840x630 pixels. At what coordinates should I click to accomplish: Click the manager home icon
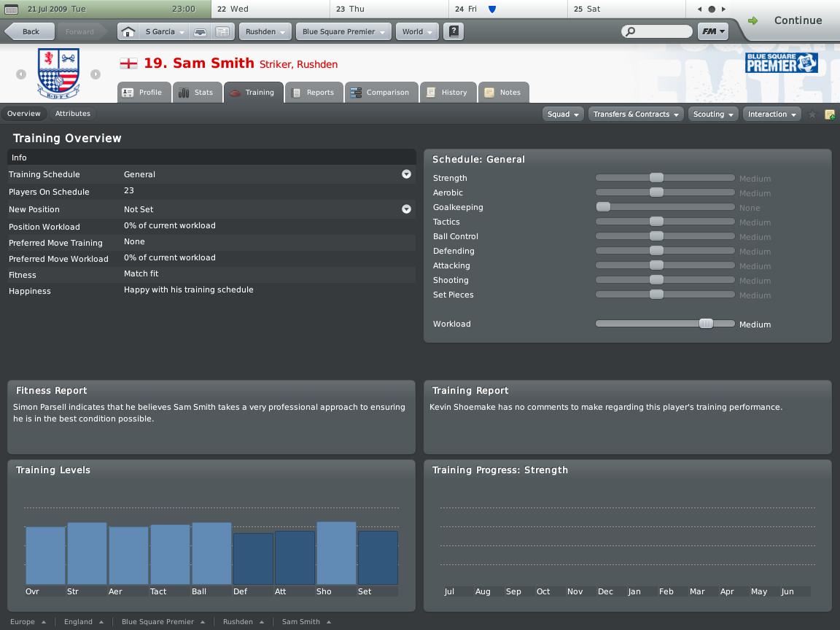point(128,32)
